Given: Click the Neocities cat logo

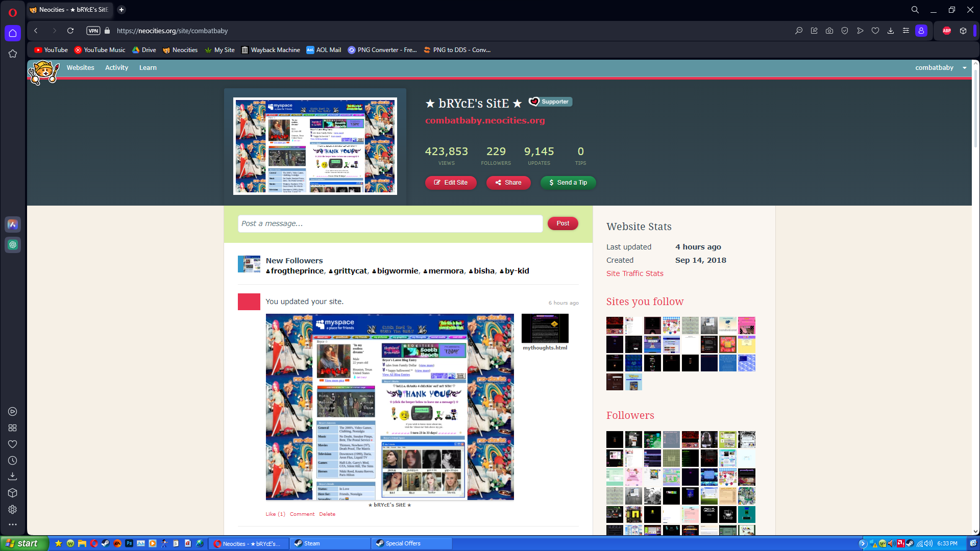Looking at the screenshot, I should 44,72.
